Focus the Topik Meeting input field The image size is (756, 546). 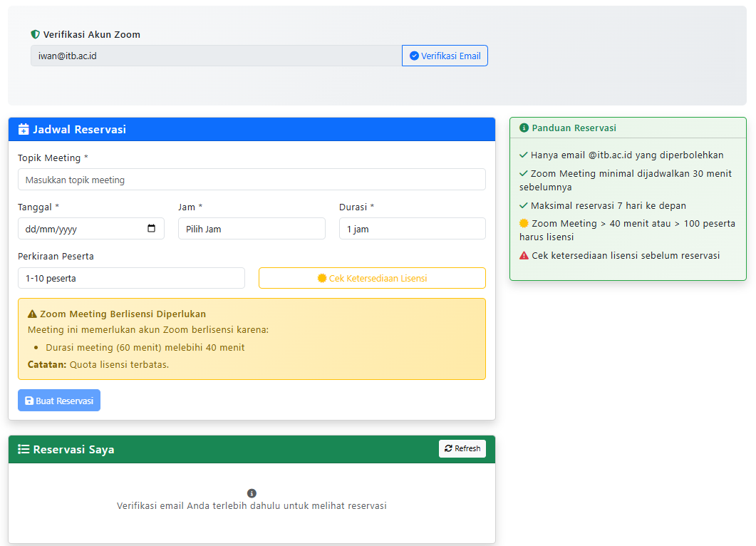coord(252,180)
